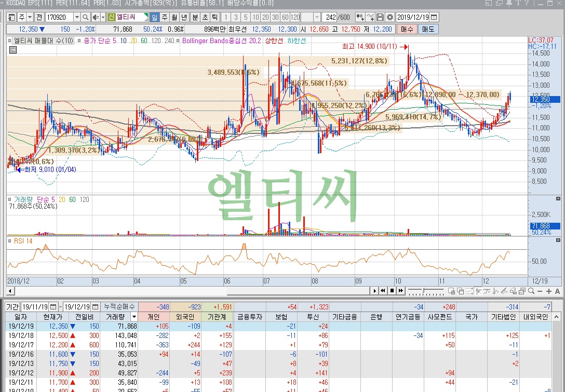Click the overlapping windows icon
Image resolution: width=565 pixels, height=392 pixels.
[x=461, y=291]
